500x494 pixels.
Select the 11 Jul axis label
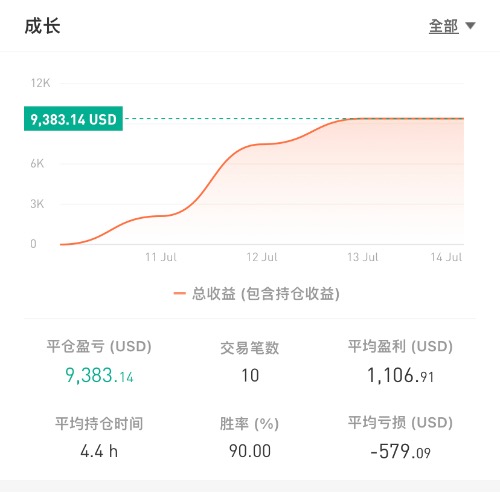(161, 257)
